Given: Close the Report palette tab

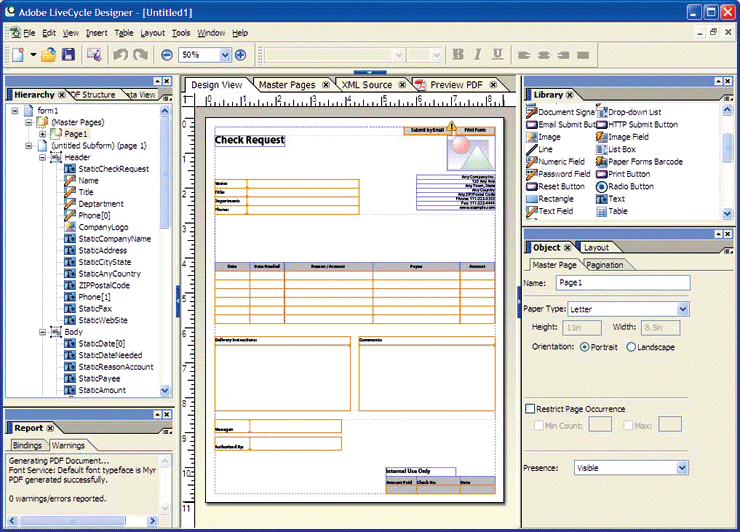Looking at the screenshot, I should coord(50,428).
